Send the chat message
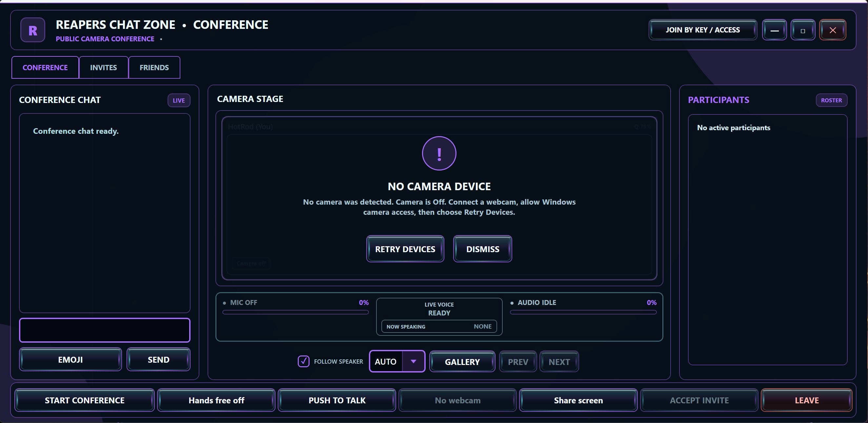Screen dimensions: 868x423 tap(158, 359)
